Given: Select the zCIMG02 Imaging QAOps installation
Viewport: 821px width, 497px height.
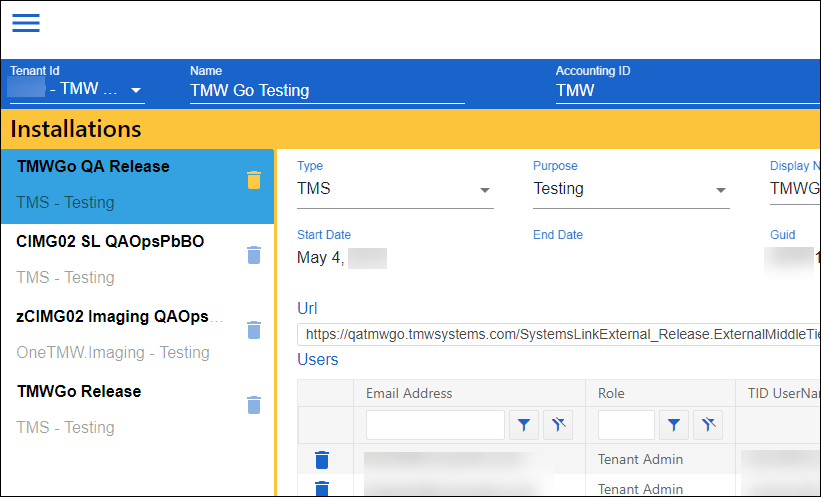Looking at the screenshot, I should tap(137, 336).
